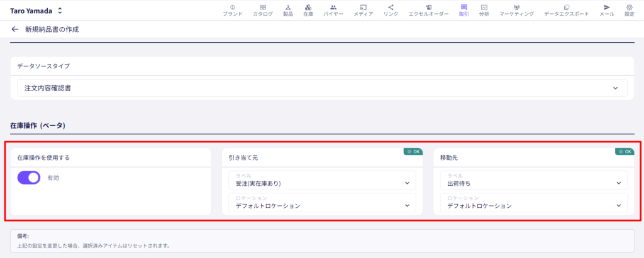Image resolution: width=644 pixels, height=258 pixels.
Task: Click the データソースタイプ label
Action: 43,66
